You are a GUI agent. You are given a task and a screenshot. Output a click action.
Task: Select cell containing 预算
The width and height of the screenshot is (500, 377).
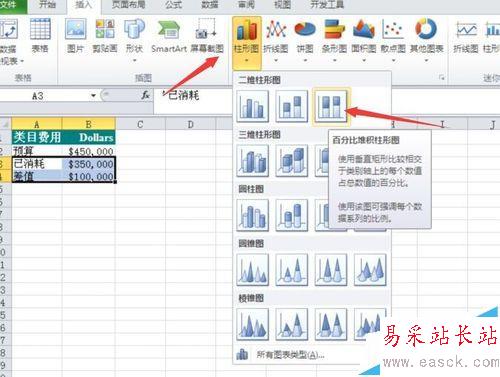[37, 151]
